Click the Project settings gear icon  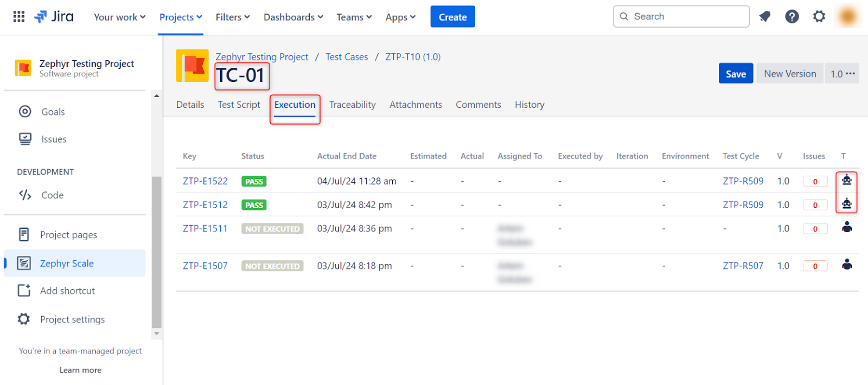click(24, 319)
